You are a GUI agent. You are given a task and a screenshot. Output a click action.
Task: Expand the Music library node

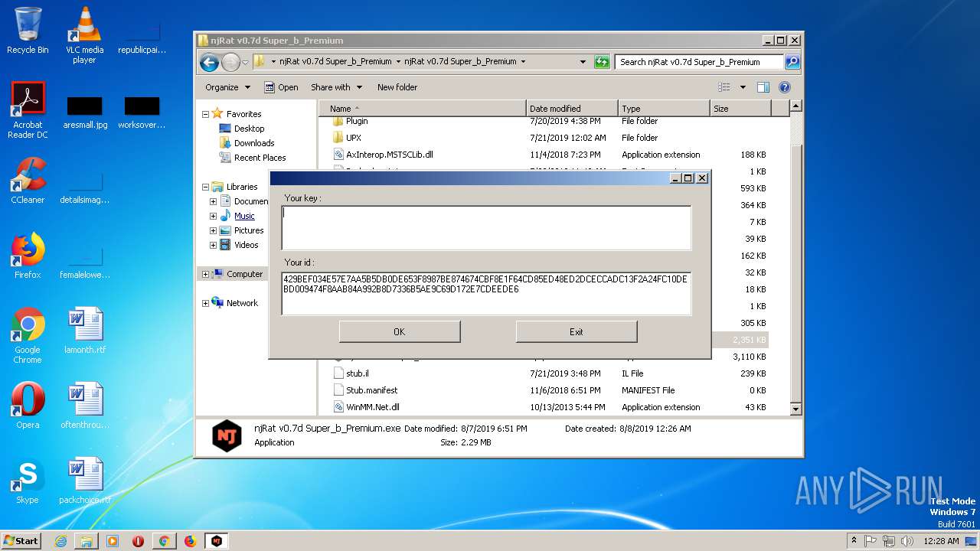point(213,216)
